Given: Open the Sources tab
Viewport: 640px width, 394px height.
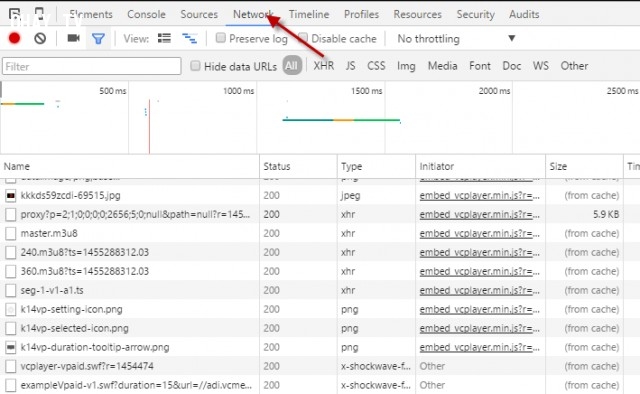Looking at the screenshot, I should tap(199, 14).
